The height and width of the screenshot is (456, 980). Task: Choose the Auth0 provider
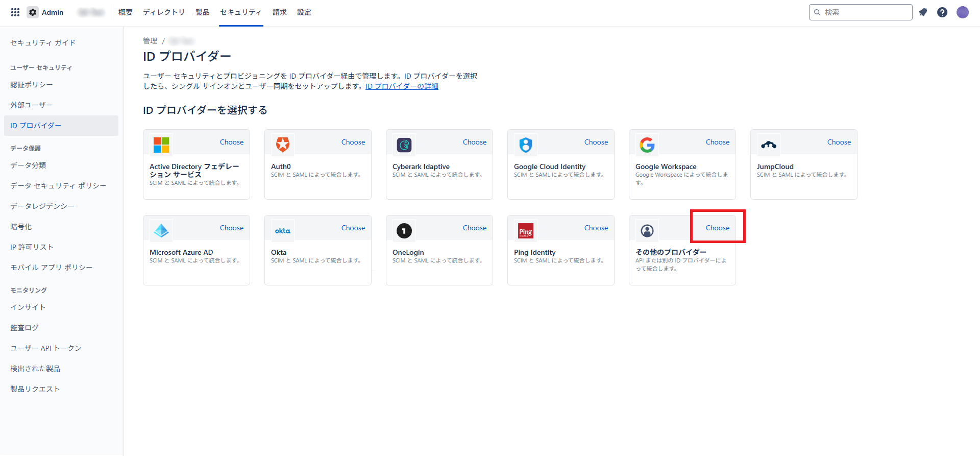coord(353,142)
